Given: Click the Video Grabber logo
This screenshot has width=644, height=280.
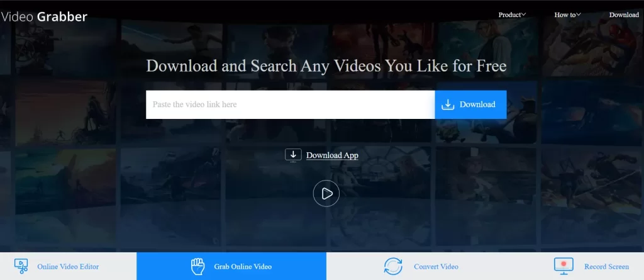Looking at the screenshot, I should point(44,16).
